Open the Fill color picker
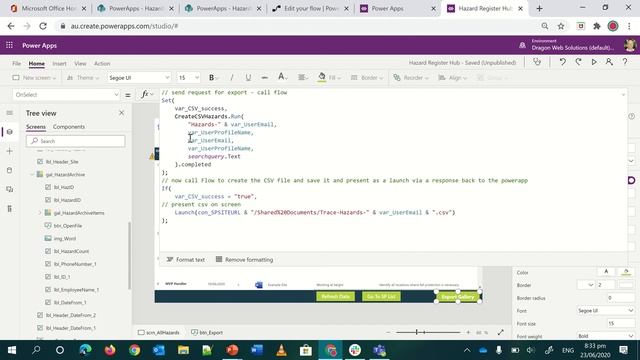Image resolution: width=640 pixels, height=360 pixels. 329,78
